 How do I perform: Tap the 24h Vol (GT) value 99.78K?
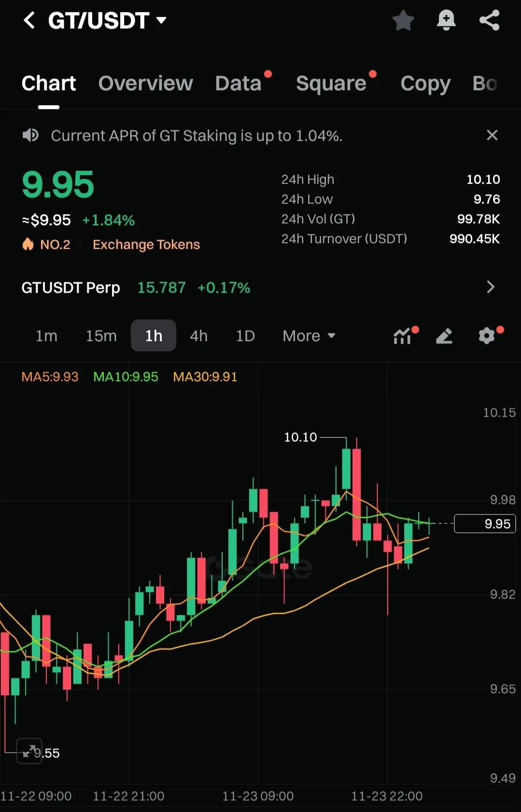(479, 219)
